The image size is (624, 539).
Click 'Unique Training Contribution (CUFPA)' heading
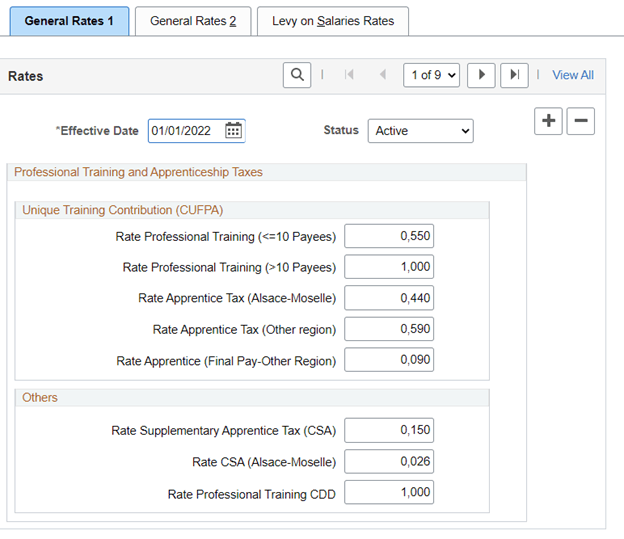123,210
